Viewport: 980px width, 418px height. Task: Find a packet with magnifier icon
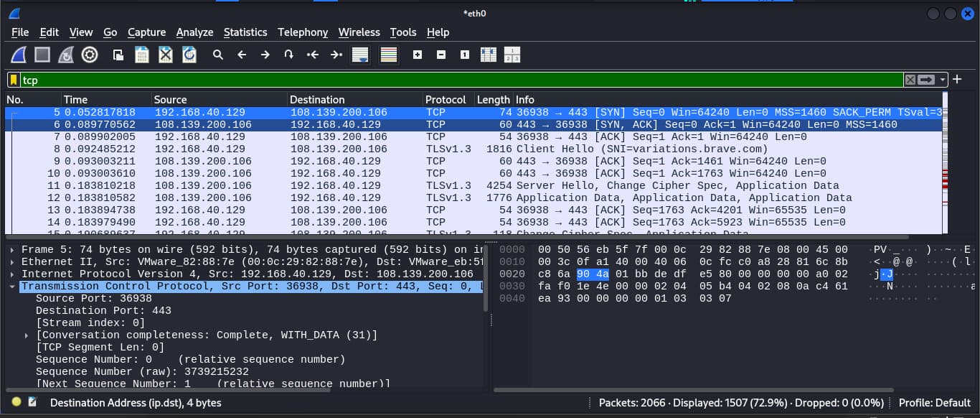tap(218, 55)
